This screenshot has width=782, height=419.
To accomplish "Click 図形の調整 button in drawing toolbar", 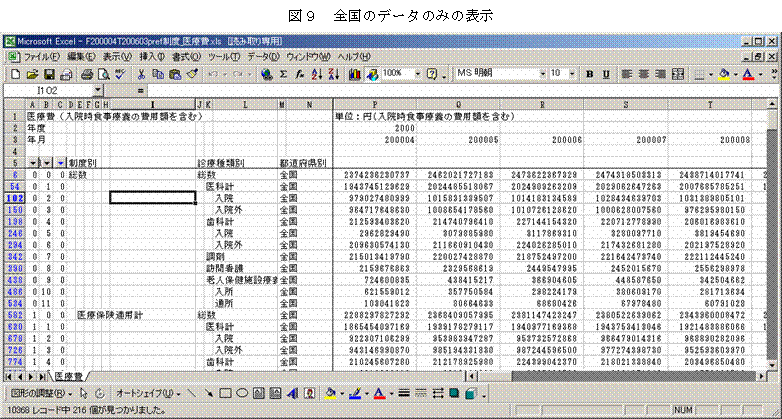I will pos(36,393).
